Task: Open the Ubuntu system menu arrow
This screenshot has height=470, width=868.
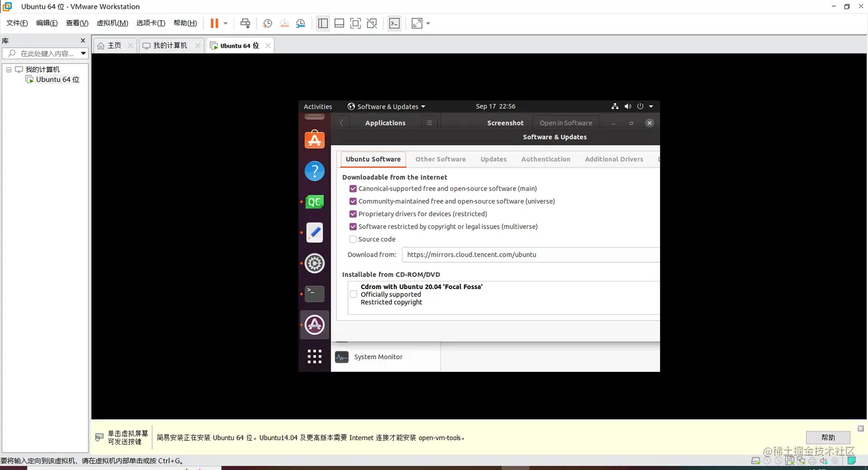Action: [x=651, y=106]
